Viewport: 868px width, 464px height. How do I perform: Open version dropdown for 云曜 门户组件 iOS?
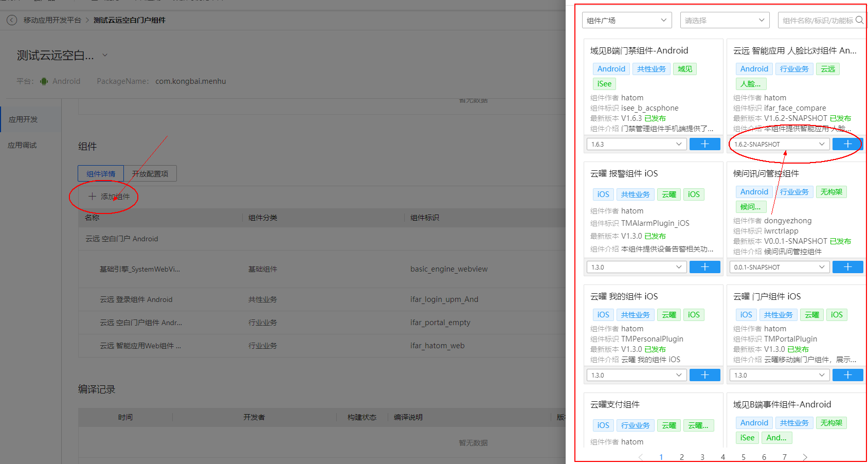(x=780, y=375)
